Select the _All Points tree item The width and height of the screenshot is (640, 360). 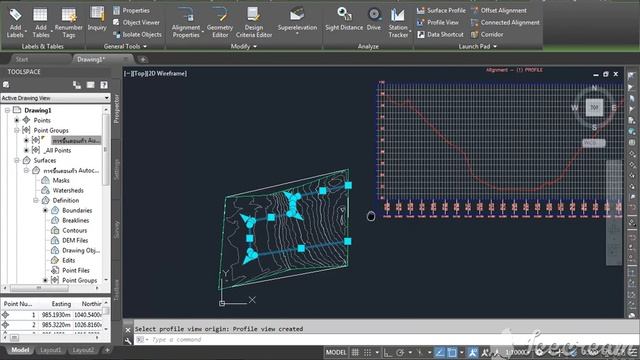[57, 150]
